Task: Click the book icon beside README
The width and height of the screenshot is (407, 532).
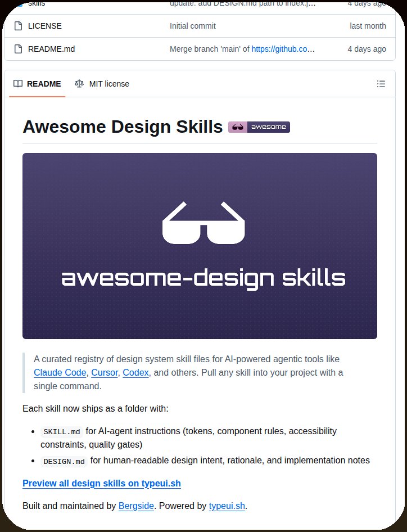Action: 18,84
